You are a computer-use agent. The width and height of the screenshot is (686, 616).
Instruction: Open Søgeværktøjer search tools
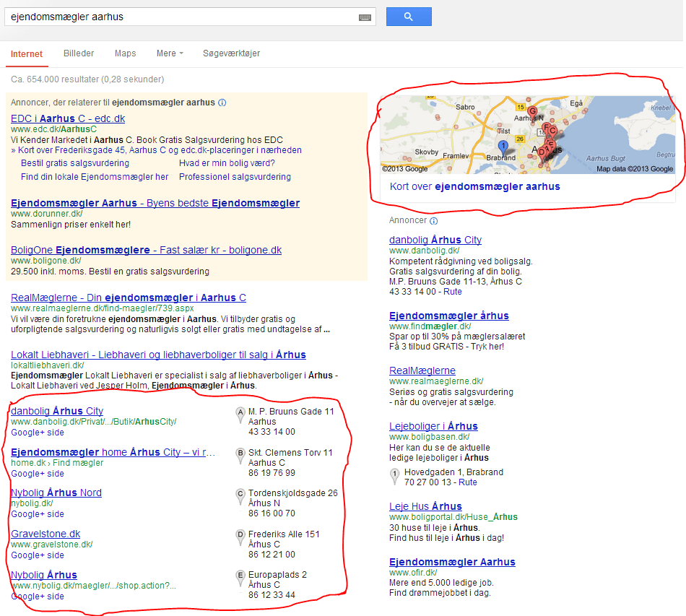(x=232, y=53)
